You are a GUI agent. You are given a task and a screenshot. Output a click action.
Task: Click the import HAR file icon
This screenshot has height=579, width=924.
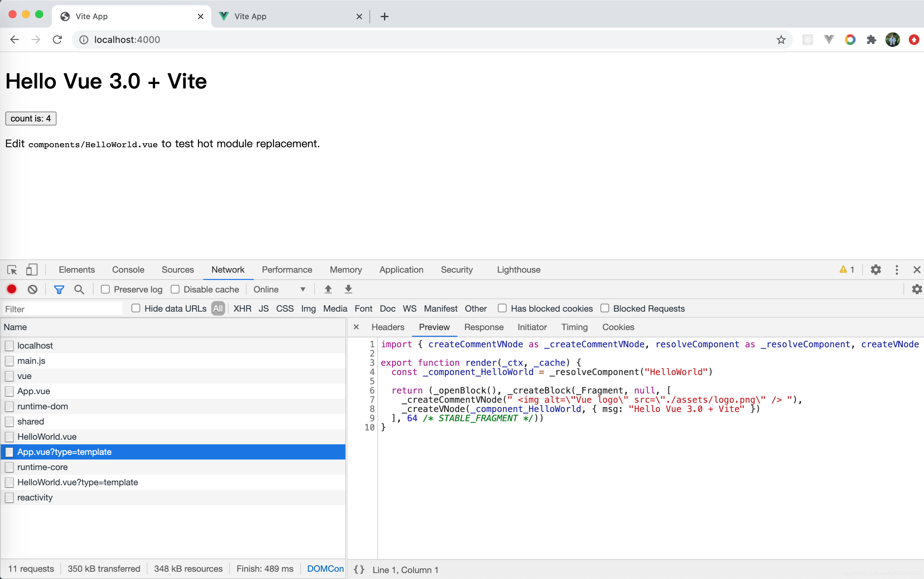tap(327, 289)
